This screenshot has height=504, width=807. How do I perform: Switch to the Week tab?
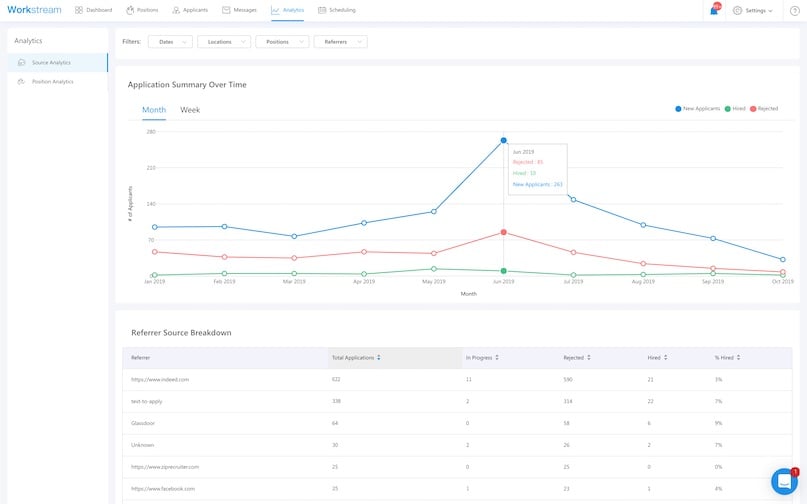190,110
